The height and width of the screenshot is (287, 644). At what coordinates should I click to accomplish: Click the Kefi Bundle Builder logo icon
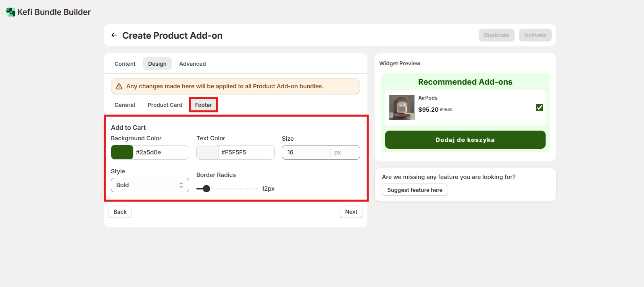click(11, 12)
